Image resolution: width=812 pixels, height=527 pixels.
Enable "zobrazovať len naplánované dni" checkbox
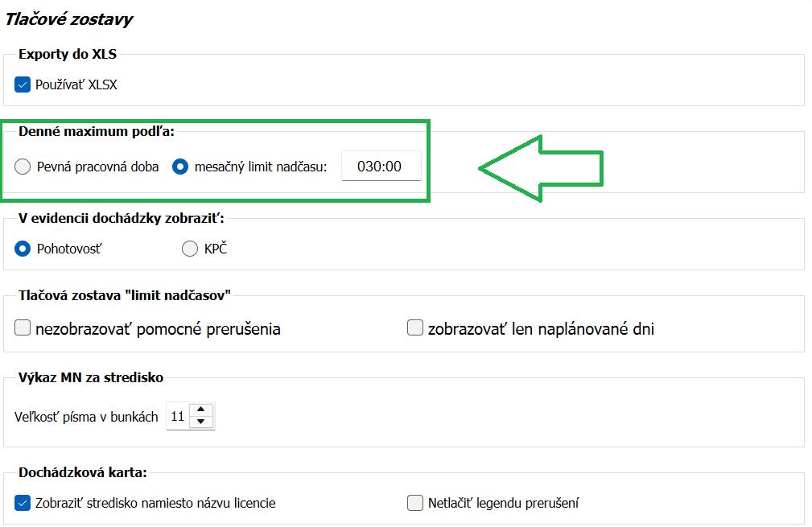pyautogui.click(x=414, y=327)
